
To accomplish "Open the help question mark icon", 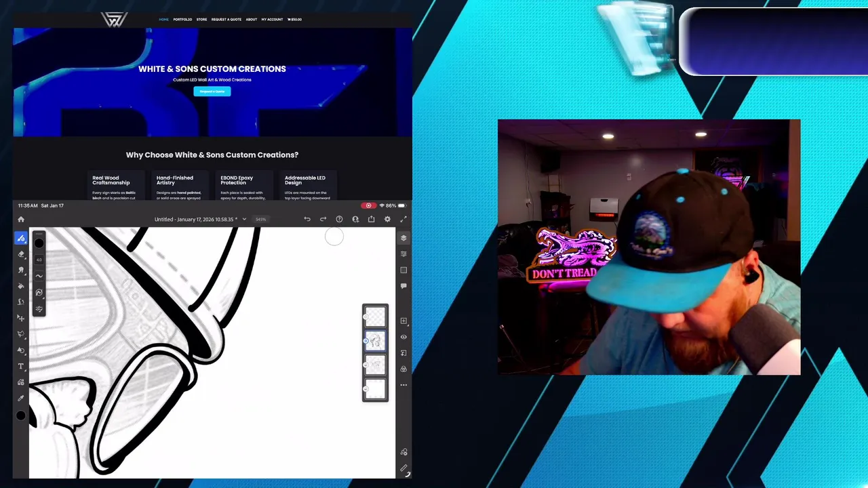I will click(x=339, y=219).
